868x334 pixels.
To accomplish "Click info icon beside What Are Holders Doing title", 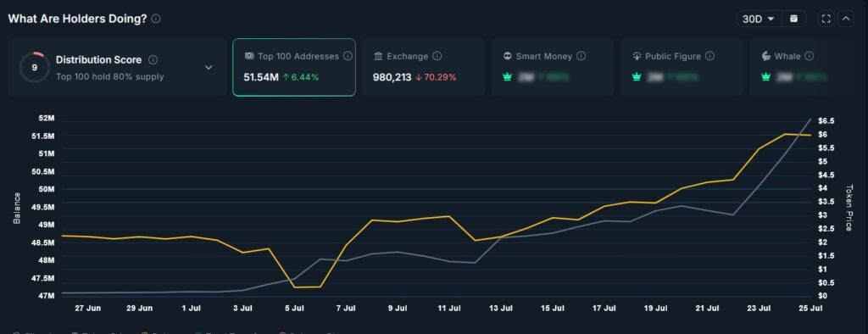I will click(156, 19).
